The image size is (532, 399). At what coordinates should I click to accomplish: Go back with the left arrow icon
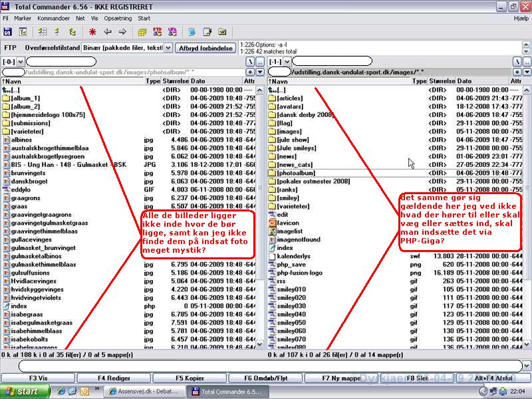tap(108, 32)
